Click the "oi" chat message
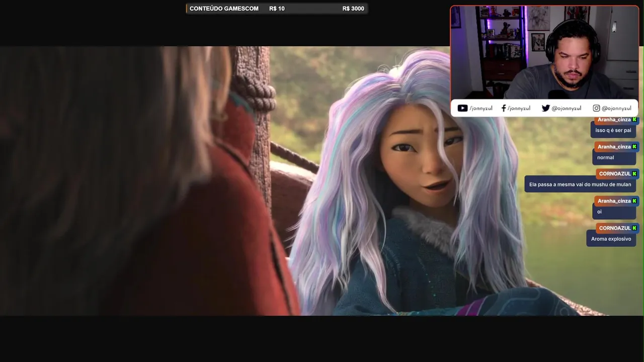This screenshot has width=644, height=362. pos(614,212)
